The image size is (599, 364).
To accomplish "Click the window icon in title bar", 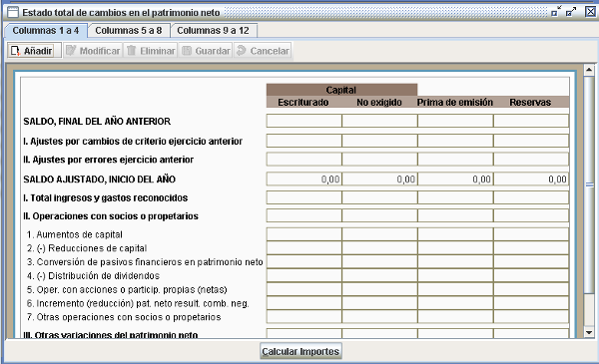I will click(x=13, y=12).
